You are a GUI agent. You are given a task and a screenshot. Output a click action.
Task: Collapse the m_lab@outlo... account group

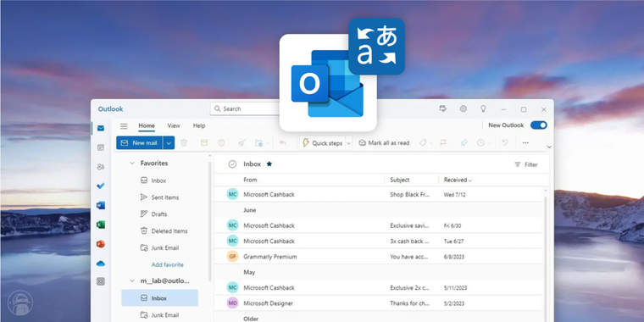(132, 281)
